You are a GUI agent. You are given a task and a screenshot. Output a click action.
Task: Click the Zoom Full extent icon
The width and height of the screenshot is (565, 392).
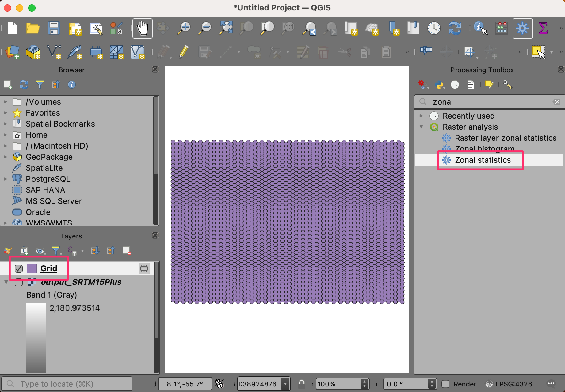[x=226, y=29]
